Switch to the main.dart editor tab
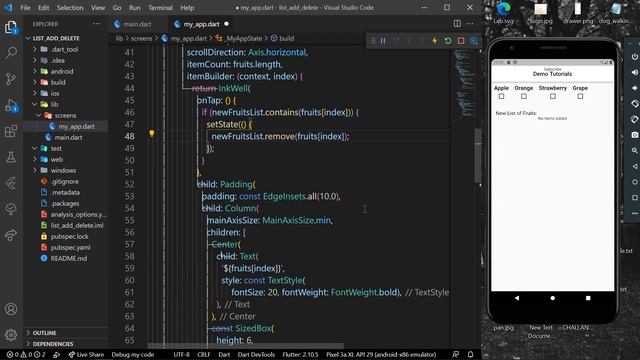Image resolution: width=640 pixels, height=360 pixels. pos(138,24)
